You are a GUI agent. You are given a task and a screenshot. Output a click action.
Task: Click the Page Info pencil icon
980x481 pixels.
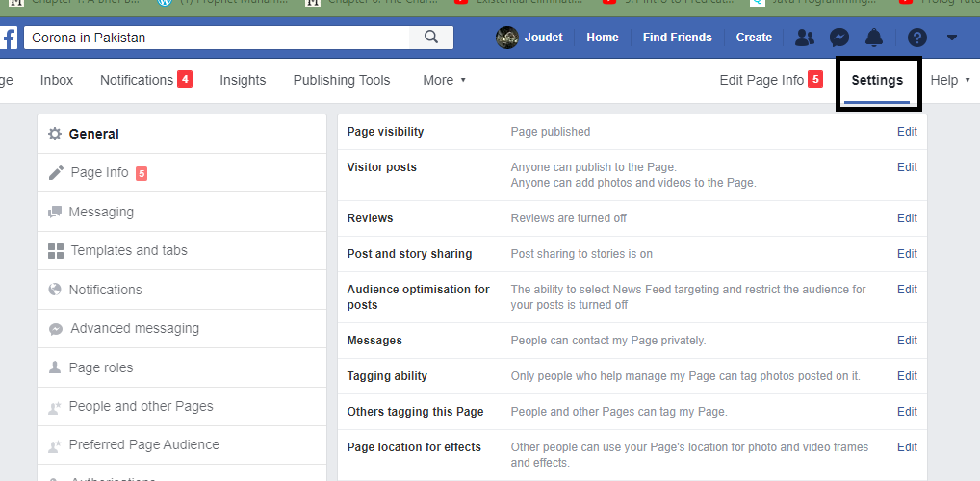(56, 172)
